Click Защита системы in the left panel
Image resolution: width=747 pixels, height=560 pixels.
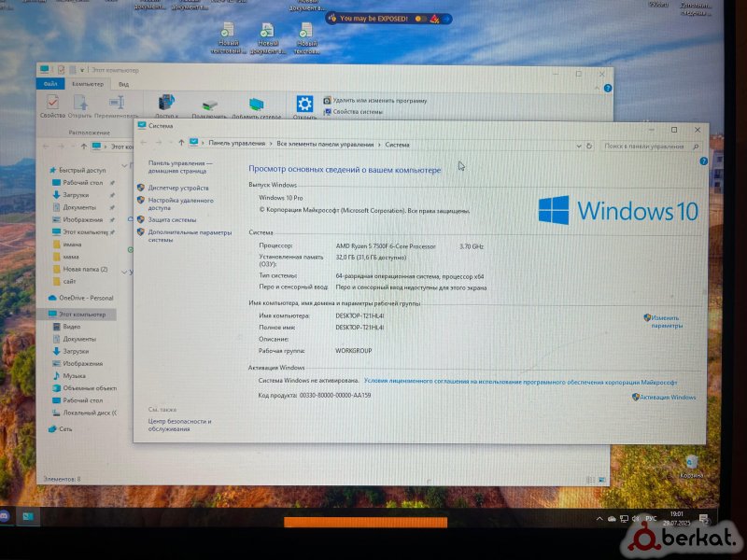pos(172,220)
